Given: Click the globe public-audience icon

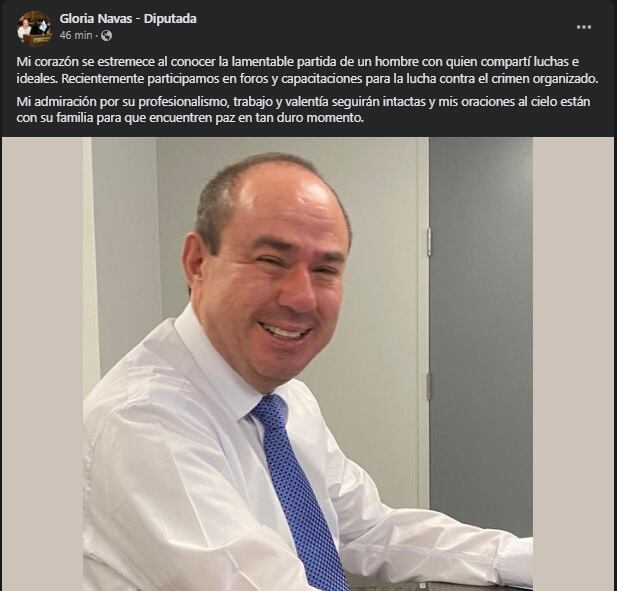Looking at the screenshot, I should [107, 36].
